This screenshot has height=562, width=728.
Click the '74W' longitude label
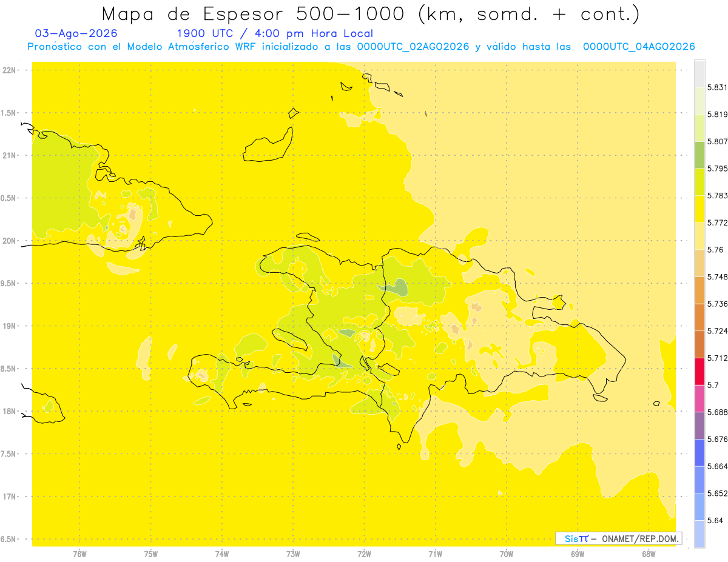tap(221, 554)
